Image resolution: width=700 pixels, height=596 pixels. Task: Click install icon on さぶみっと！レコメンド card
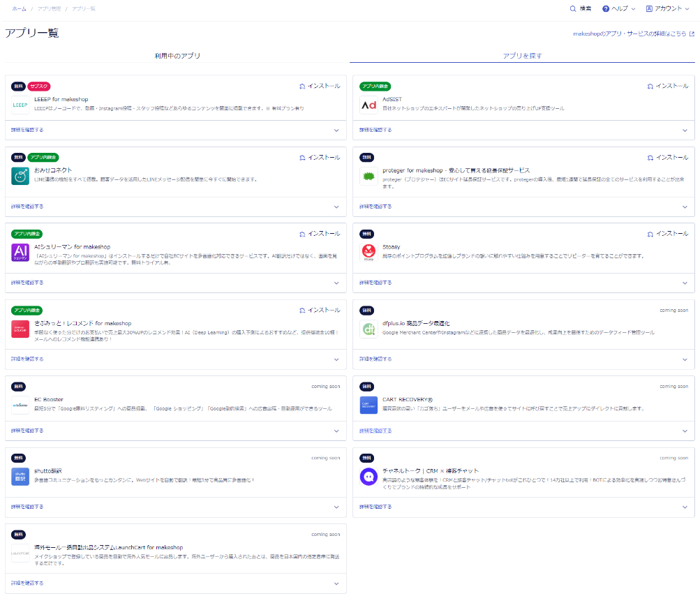click(x=302, y=311)
